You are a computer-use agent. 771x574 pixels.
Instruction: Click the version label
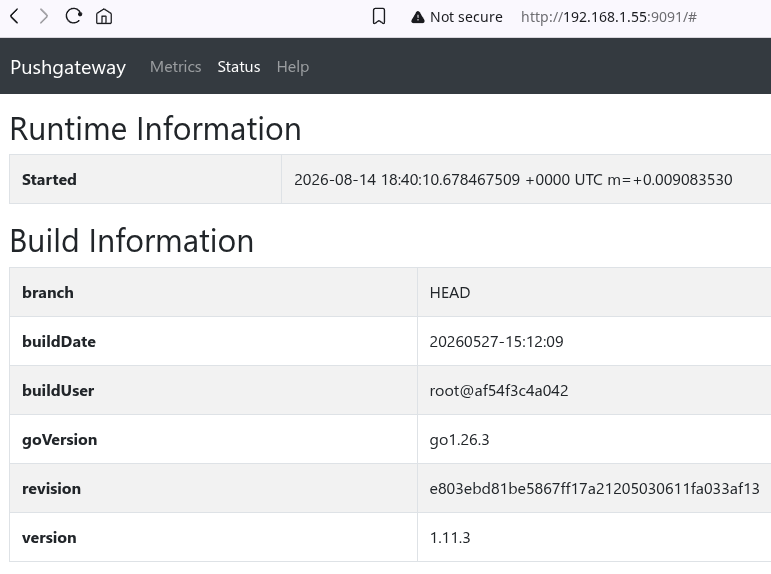coord(49,538)
